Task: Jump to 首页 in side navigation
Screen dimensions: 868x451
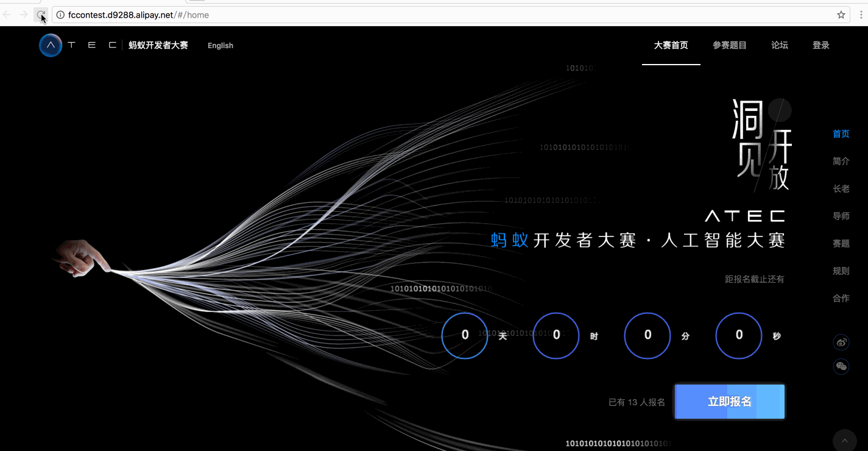Action: click(x=841, y=134)
